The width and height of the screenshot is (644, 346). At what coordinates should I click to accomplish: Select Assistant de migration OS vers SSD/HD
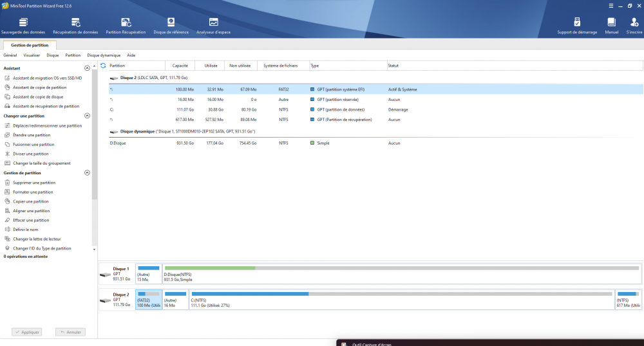(48, 78)
